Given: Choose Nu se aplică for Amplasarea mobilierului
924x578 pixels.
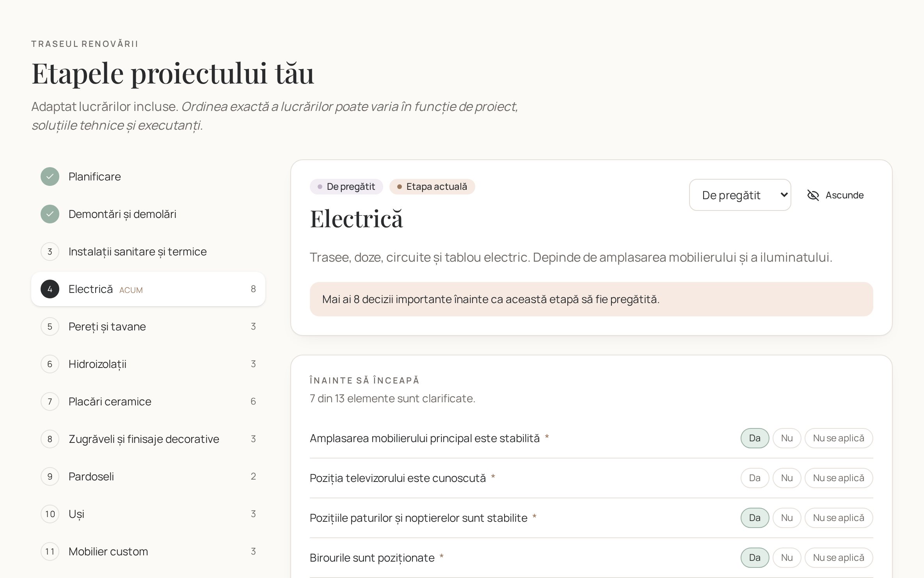Looking at the screenshot, I should click(x=839, y=438).
